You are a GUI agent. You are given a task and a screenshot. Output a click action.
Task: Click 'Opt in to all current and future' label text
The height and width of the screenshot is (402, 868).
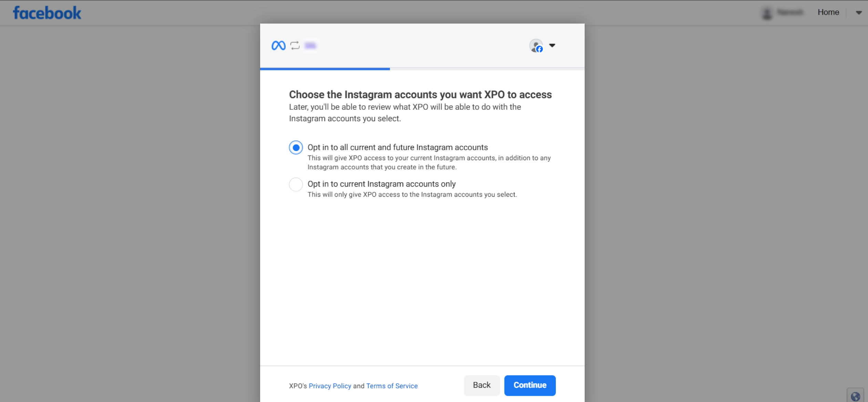397,148
